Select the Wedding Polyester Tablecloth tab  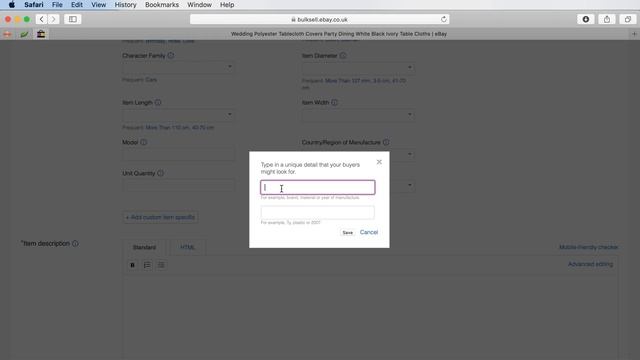coord(339,34)
